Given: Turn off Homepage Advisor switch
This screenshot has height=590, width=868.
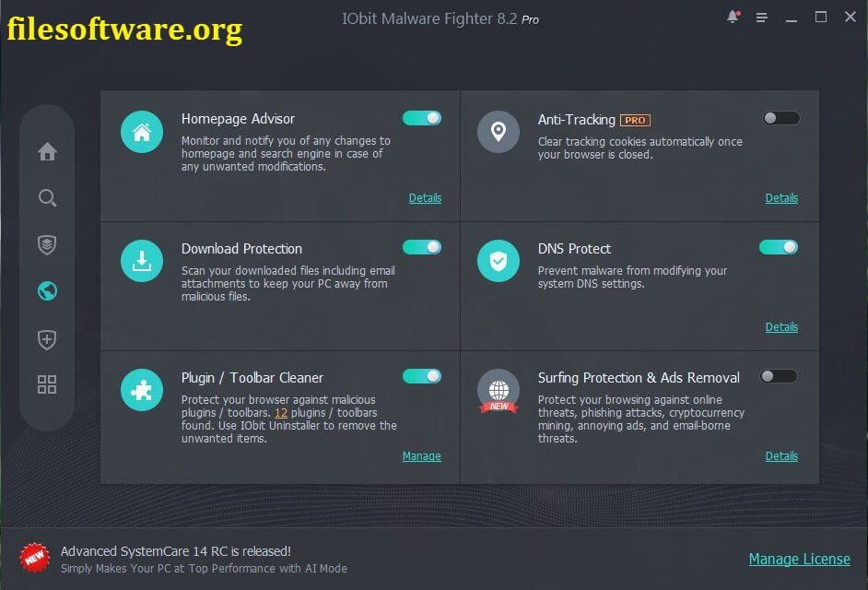Looking at the screenshot, I should click(422, 118).
